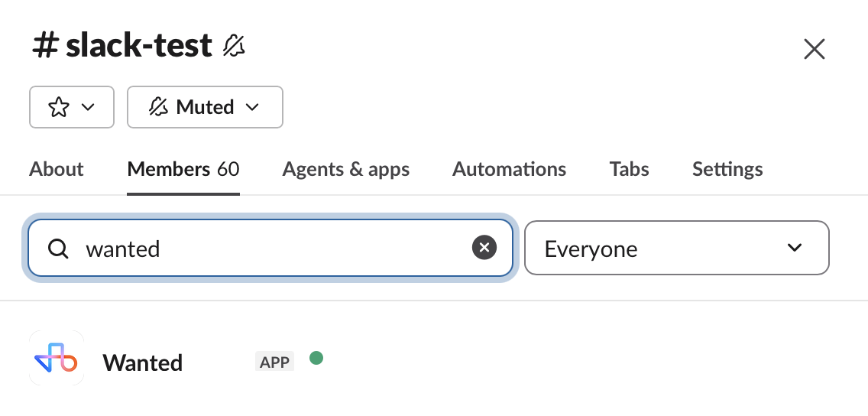Click the bell-slash icon in Muted button

tap(158, 107)
